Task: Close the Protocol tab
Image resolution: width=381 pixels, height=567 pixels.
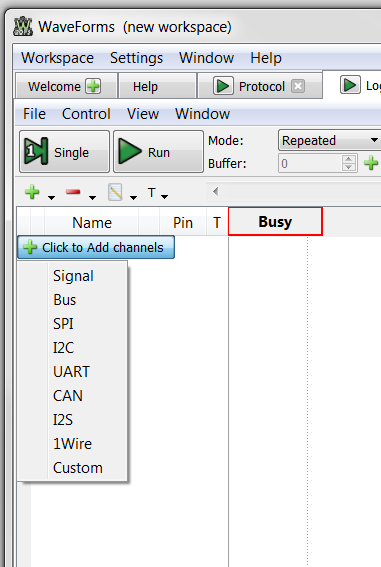Action: (x=298, y=86)
